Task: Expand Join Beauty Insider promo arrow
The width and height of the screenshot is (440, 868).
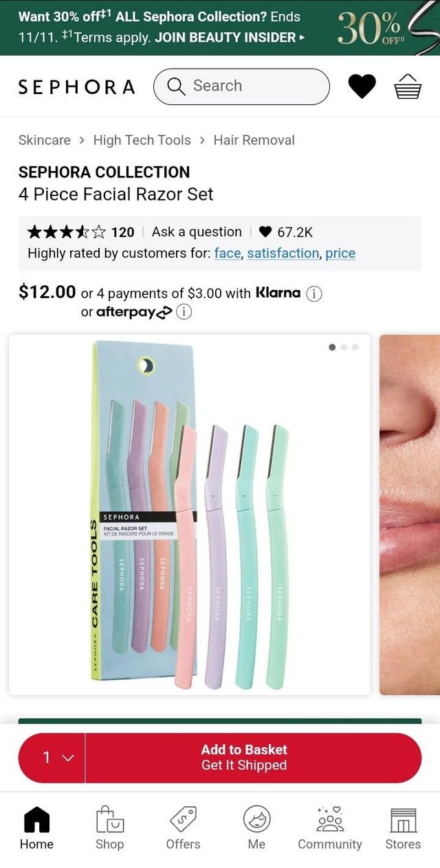Action: [301, 38]
